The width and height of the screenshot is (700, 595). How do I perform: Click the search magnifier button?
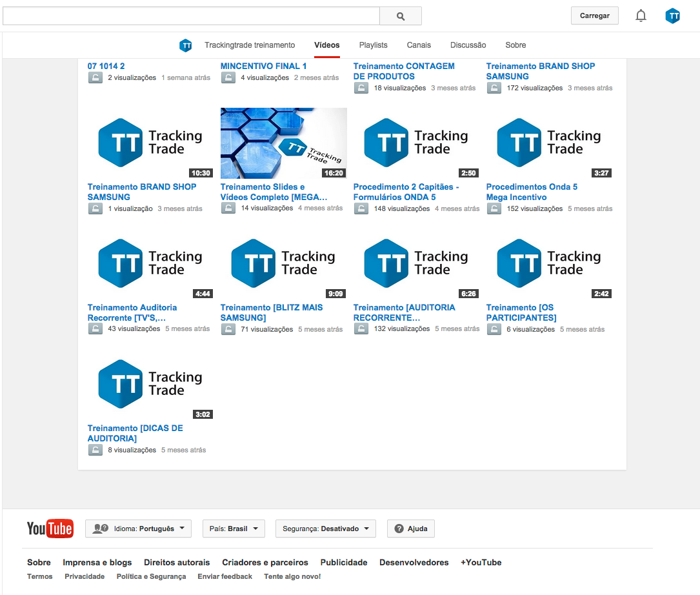tap(401, 16)
